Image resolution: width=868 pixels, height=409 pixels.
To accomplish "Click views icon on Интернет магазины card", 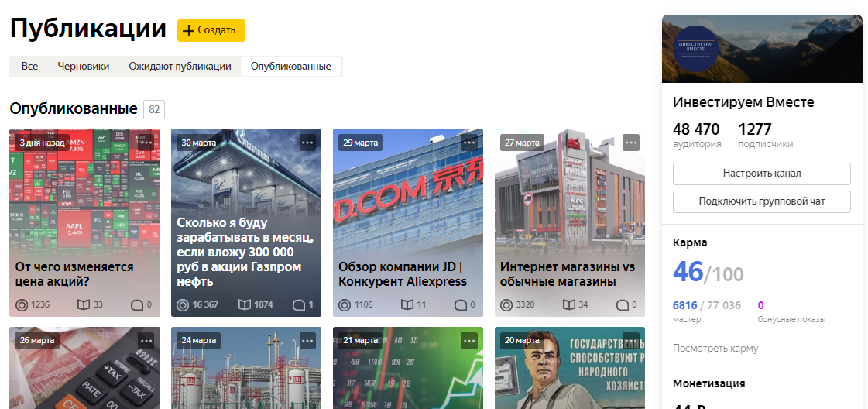I will [x=506, y=304].
